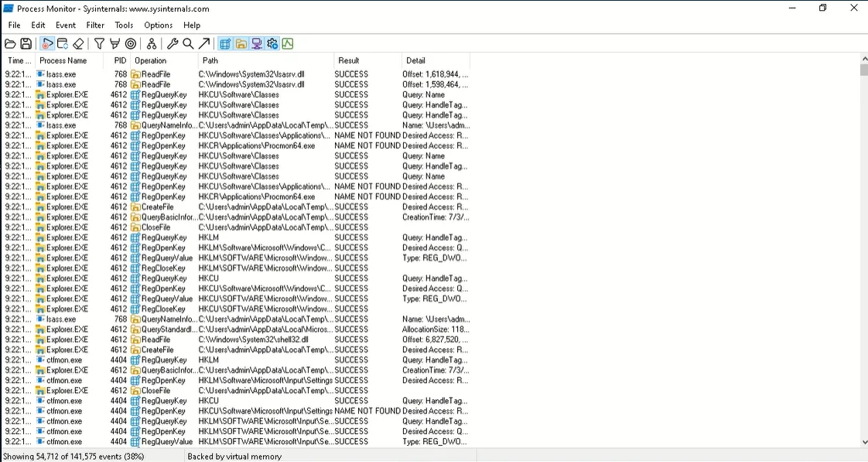Image resolution: width=868 pixels, height=462 pixels.
Task: Click the Process Monitor title bar icon
Action: [x=9, y=9]
